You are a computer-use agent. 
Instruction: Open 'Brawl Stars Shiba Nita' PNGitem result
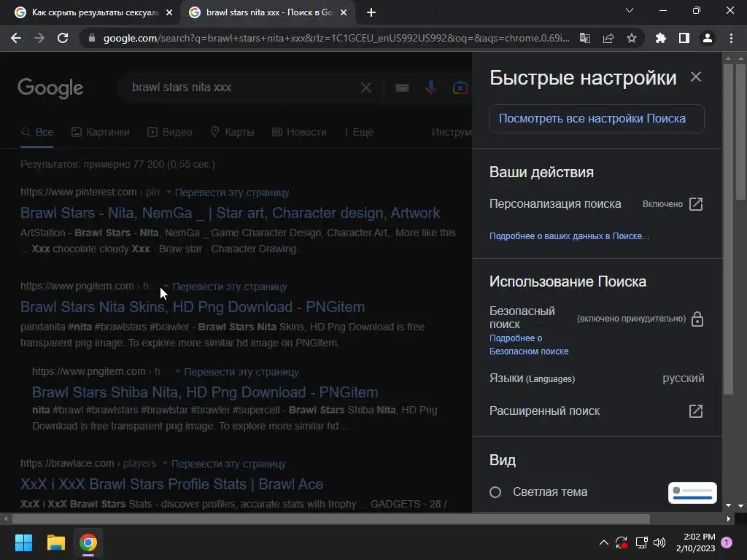(205, 392)
